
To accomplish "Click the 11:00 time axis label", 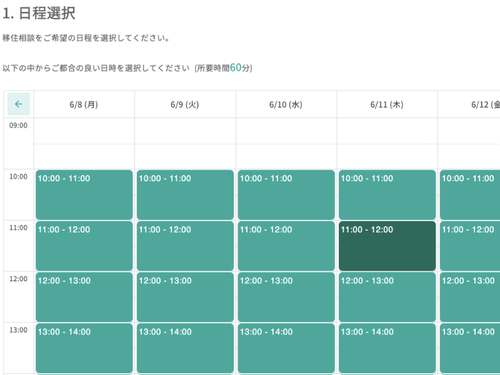I will coord(18,228).
